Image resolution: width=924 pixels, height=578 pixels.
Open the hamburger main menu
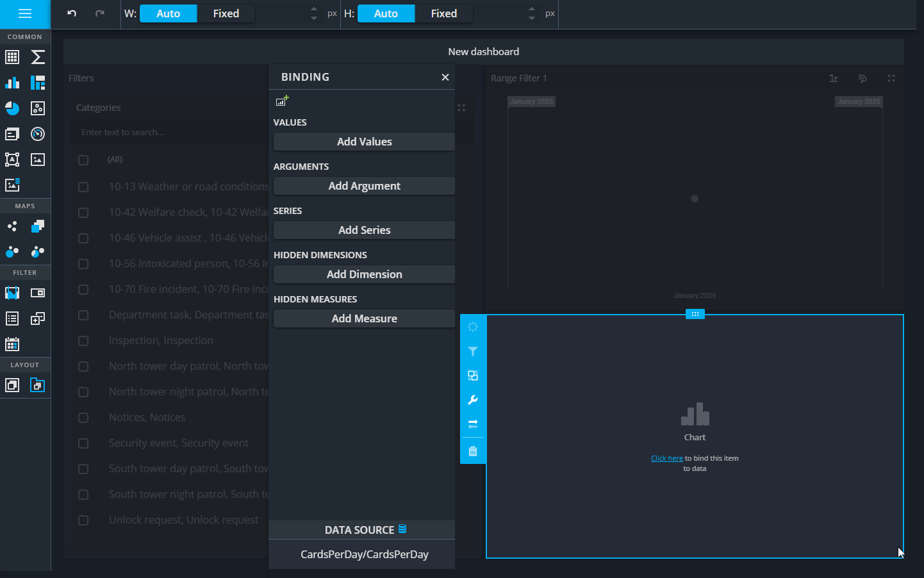(x=25, y=13)
